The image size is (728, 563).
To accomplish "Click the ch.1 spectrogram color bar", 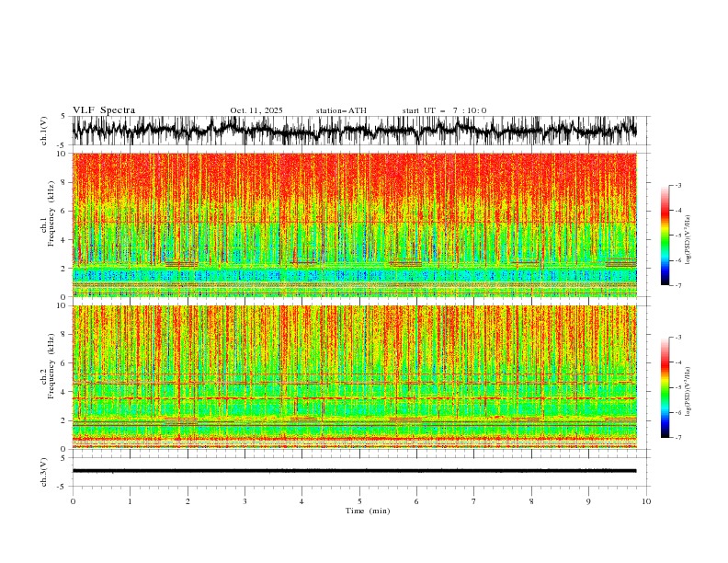I will [x=665, y=236].
